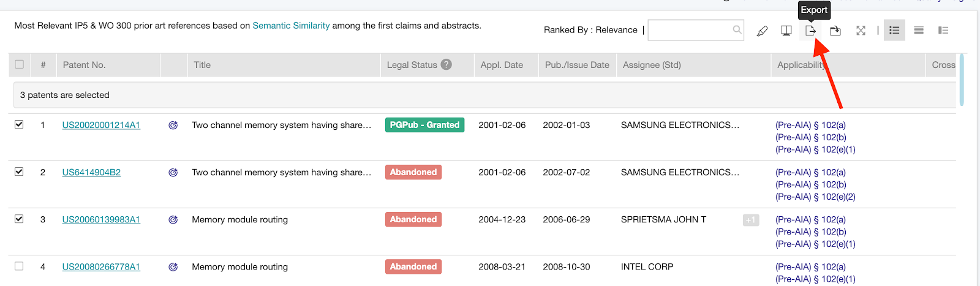Click similarity icon beside US20060139983A1
980x286 pixels.
(173, 220)
